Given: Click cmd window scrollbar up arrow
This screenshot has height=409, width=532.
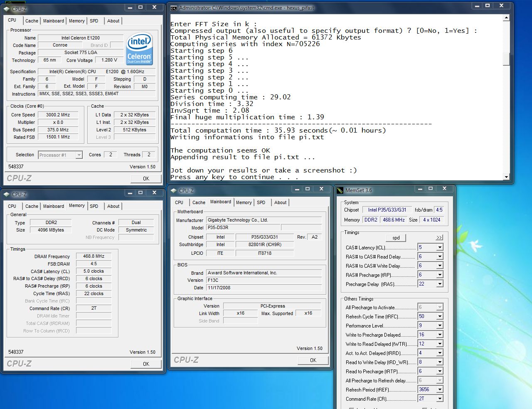Looking at the screenshot, I should pos(506,18).
